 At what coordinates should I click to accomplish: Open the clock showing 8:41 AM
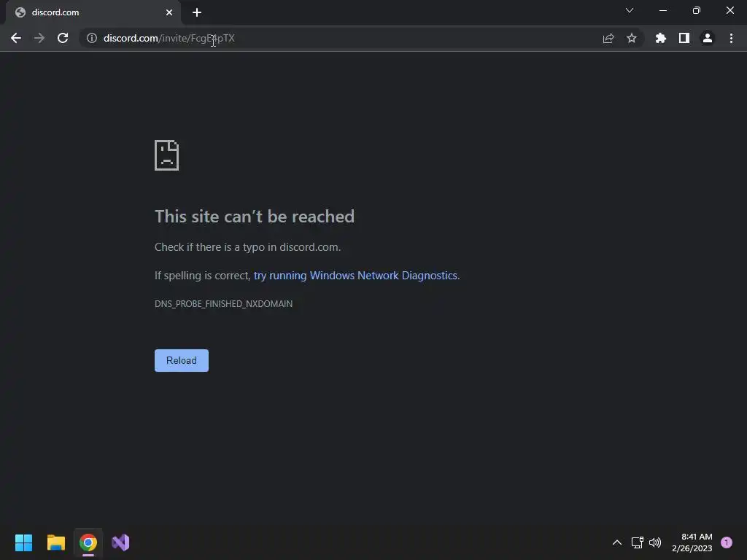tap(692, 542)
